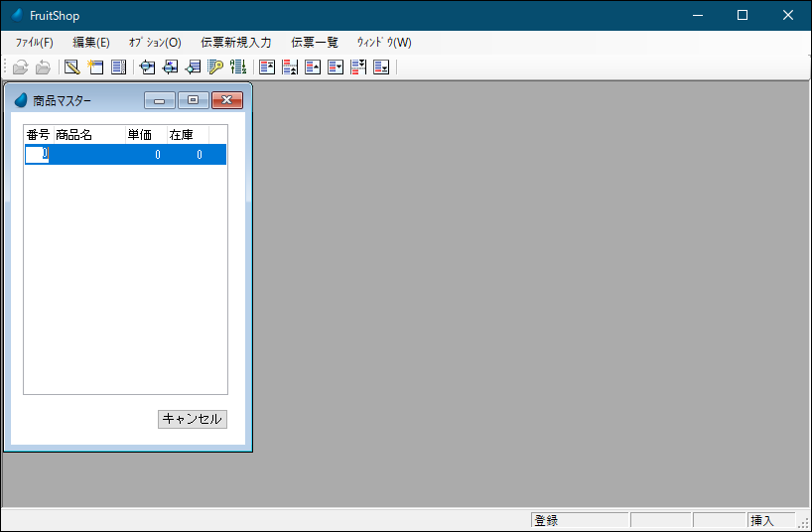812x532 pixels.
Task: Click the pencil edit icon in toolbar
Action: click(71, 67)
